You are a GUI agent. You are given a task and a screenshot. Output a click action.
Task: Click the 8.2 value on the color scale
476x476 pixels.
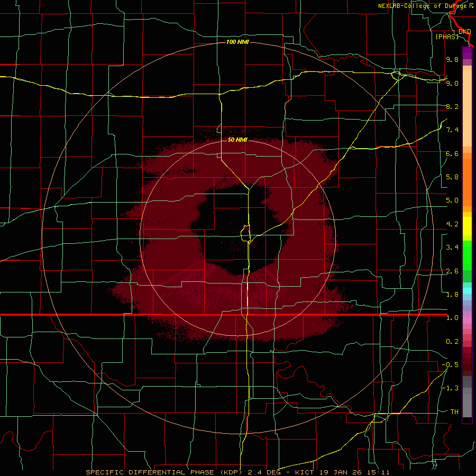tap(452, 106)
